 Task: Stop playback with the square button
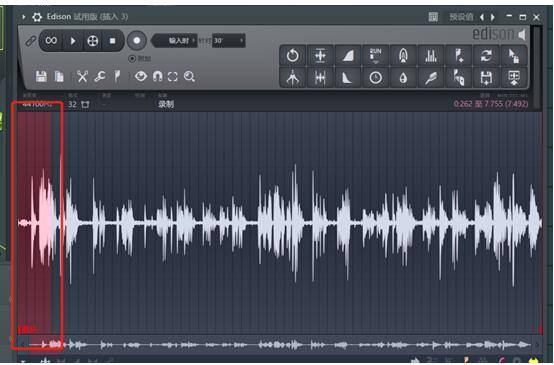112,41
